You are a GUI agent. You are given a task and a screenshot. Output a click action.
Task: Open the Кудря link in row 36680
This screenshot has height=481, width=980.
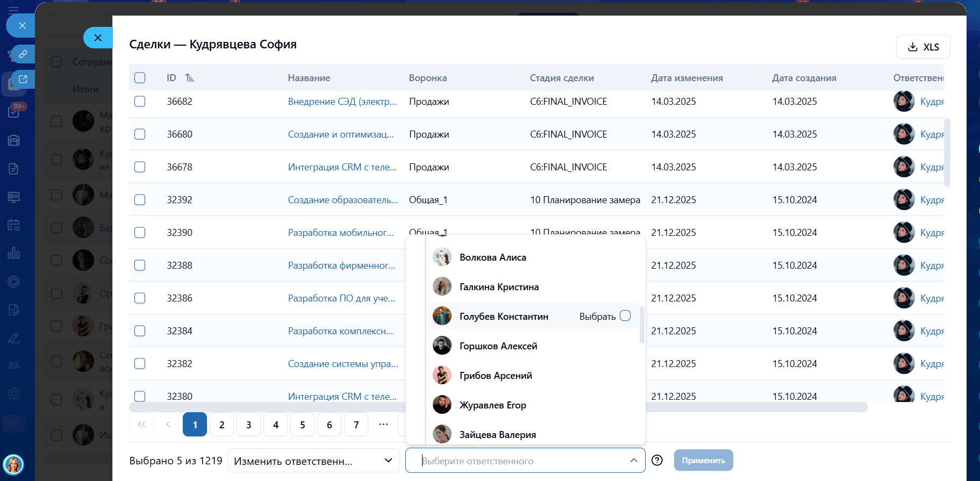pyautogui.click(x=932, y=134)
